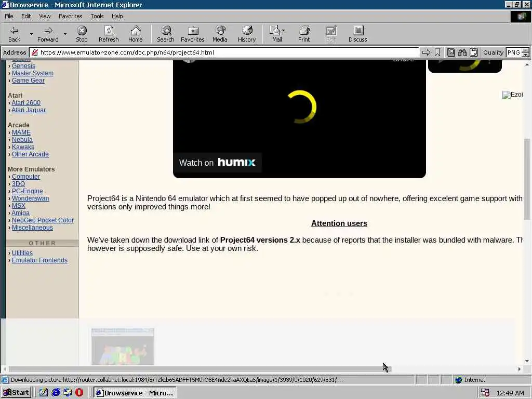Select the Browservice taskbar button
This screenshot has width=532, height=399.
pos(135,393)
